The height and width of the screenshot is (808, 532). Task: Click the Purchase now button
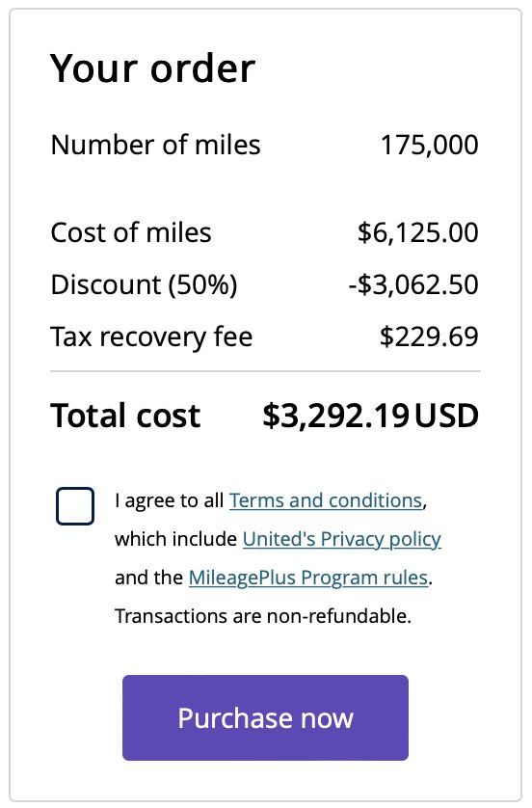265,717
